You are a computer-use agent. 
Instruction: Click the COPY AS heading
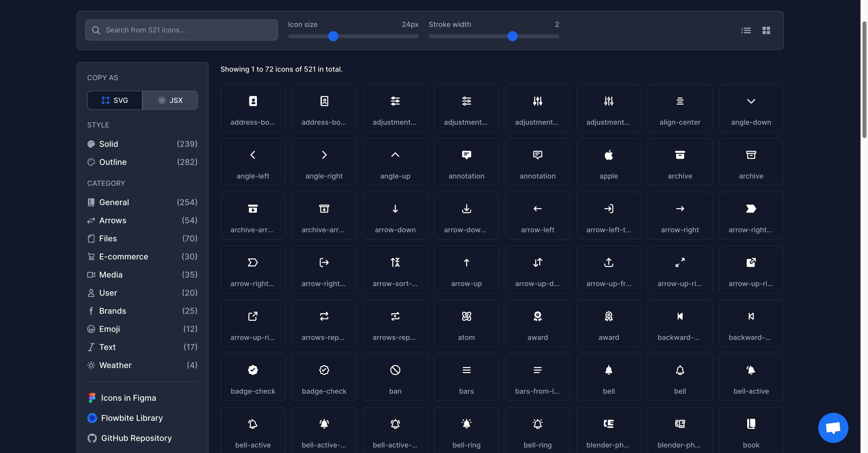point(103,78)
